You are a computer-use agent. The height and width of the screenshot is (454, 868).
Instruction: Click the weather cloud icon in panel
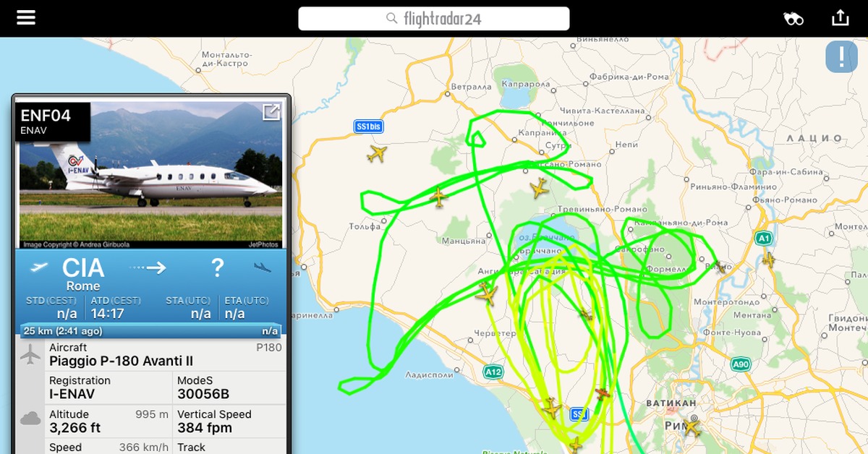pyautogui.click(x=30, y=419)
